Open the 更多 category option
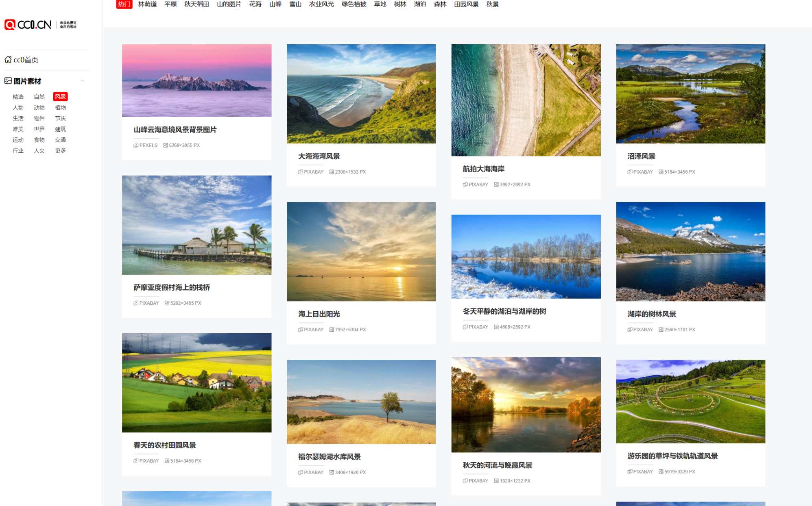The image size is (812, 506). pos(60,150)
